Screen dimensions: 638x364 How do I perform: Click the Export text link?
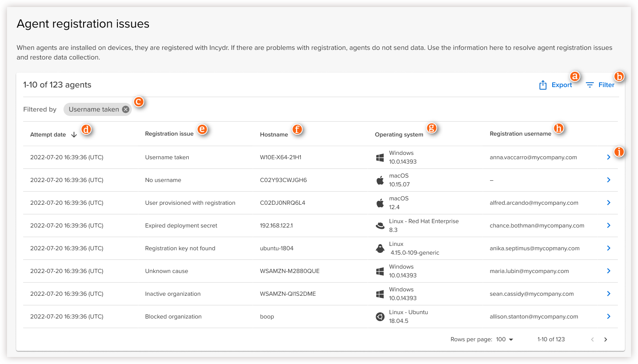[561, 85]
